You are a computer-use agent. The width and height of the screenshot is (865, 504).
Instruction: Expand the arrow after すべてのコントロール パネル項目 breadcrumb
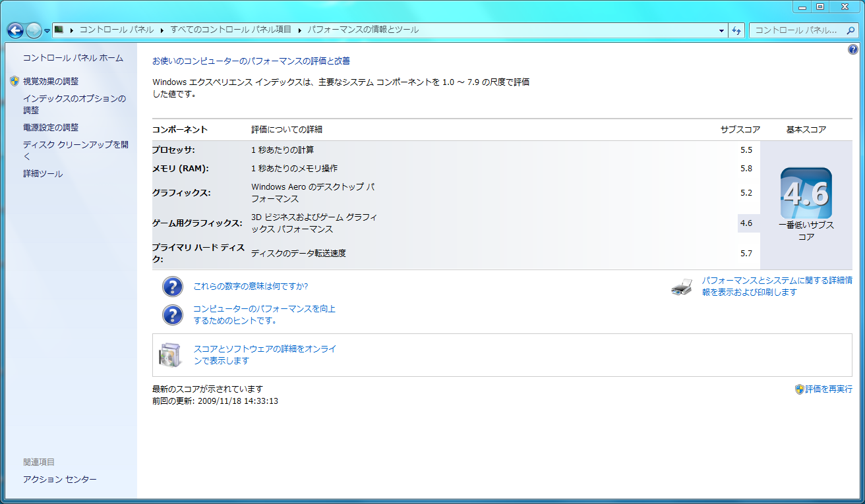300,30
